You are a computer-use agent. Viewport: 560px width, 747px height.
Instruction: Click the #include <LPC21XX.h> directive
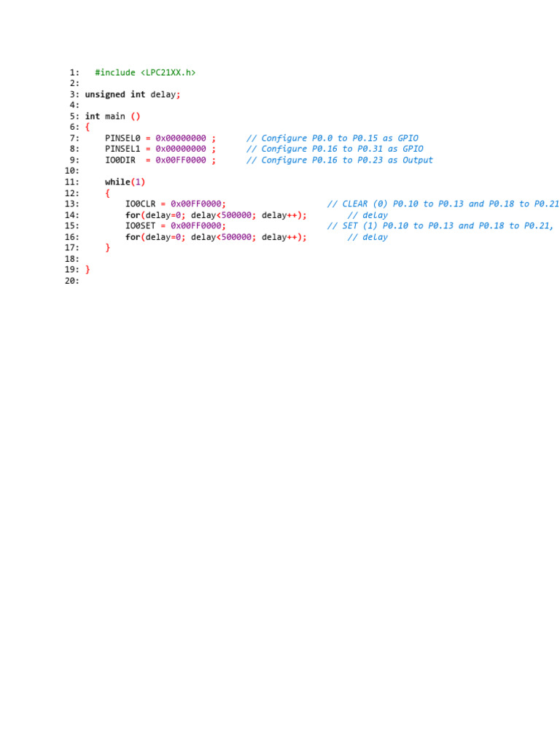(x=145, y=72)
